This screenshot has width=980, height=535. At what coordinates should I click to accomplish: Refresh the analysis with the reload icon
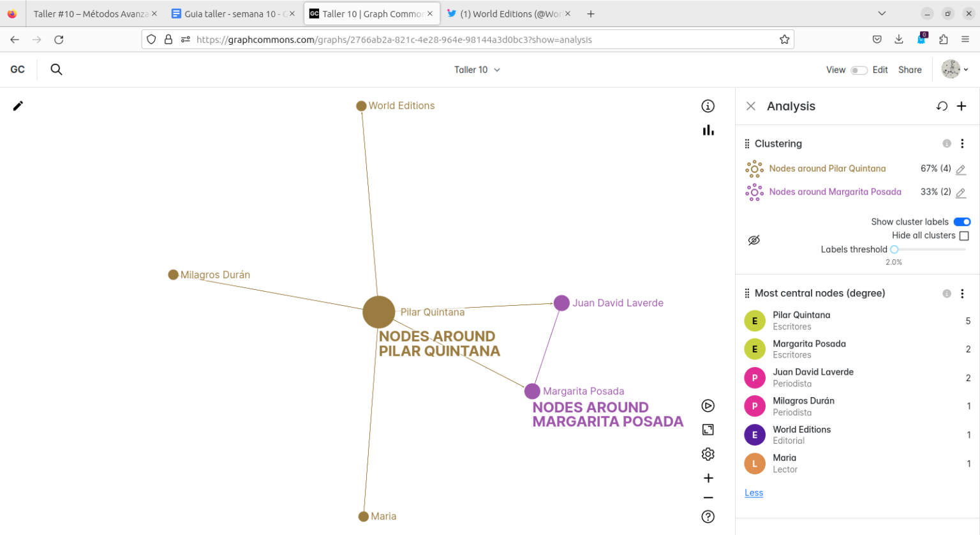942,106
